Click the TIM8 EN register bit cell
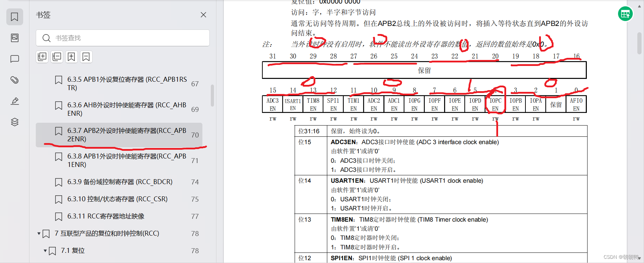Viewport: 644px width, 263px height. pos(313,104)
